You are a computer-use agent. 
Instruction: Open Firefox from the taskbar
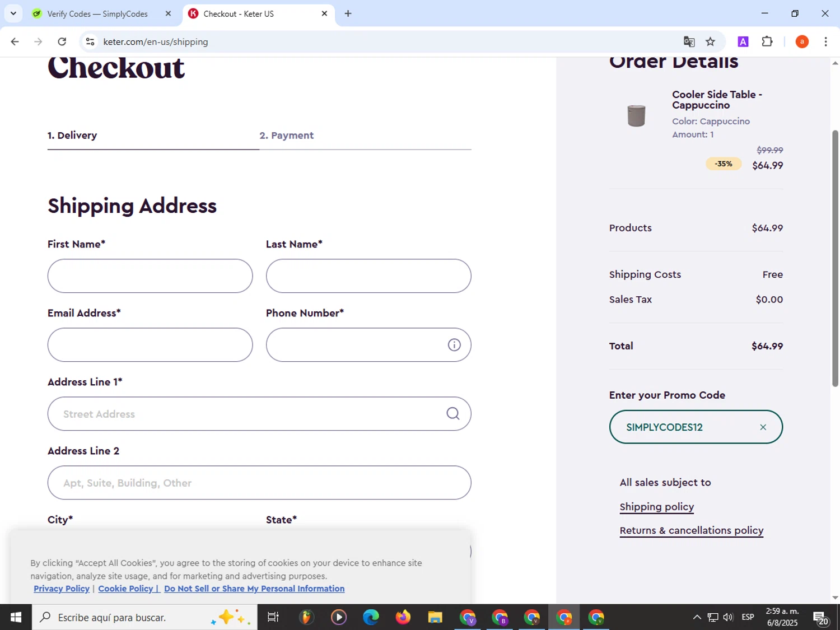coord(403,617)
